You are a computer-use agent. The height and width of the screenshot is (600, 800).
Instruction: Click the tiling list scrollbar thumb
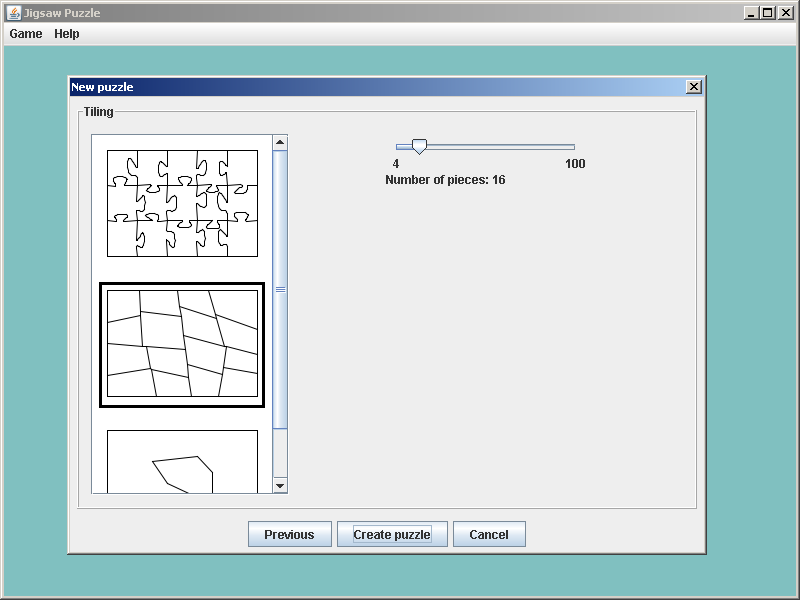(280, 289)
